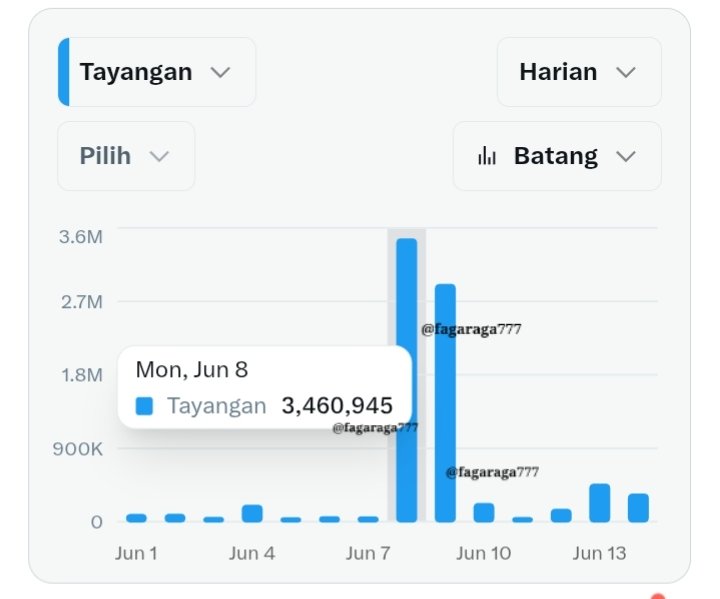Open the Tayangan metric dropdown
This screenshot has width=720, height=599.
(x=157, y=72)
